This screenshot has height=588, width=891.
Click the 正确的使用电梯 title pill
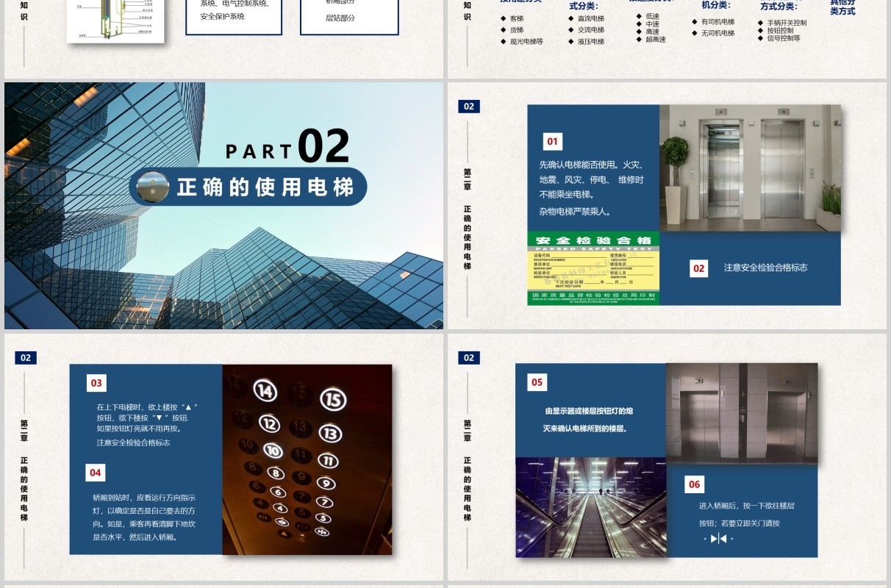(x=248, y=187)
